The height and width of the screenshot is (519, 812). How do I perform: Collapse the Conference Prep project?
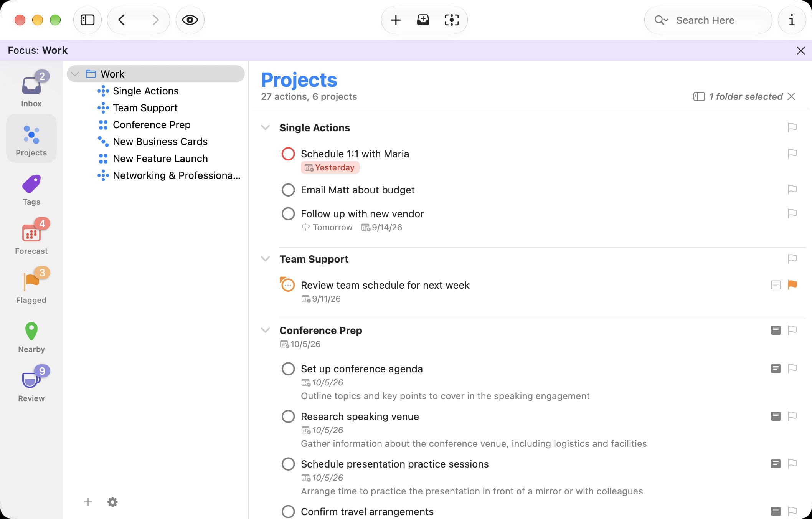(x=265, y=330)
